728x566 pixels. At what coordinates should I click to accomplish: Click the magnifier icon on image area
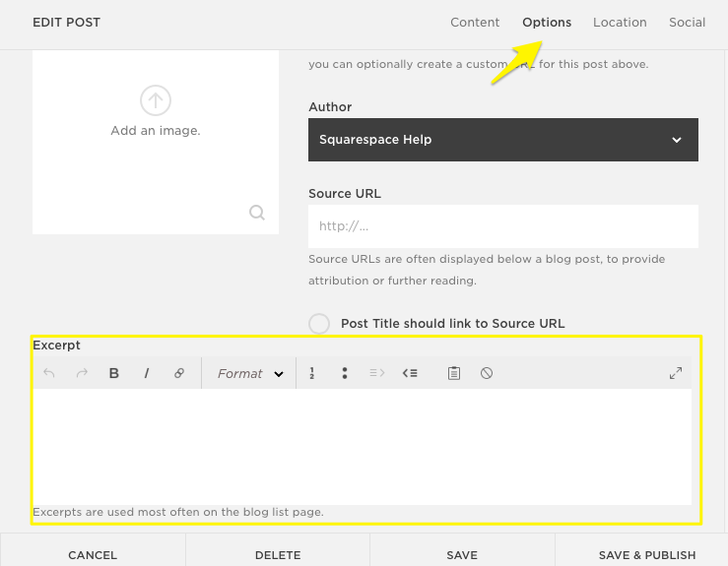(257, 213)
